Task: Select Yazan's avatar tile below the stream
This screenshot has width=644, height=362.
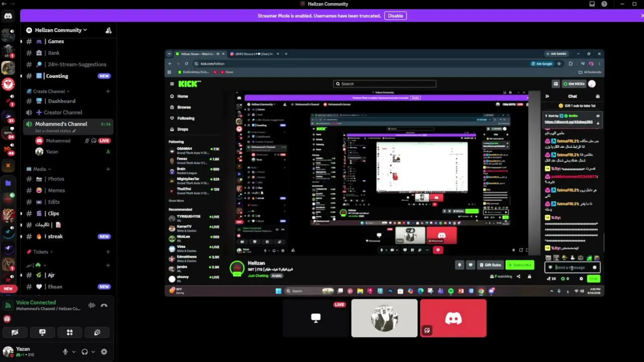Action: (x=384, y=318)
